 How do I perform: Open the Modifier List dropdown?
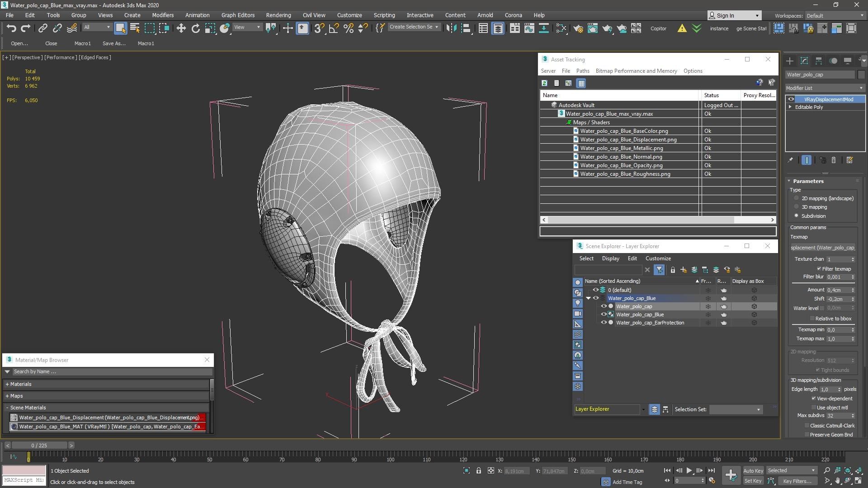pyautogui.click(x=825, y=88)
